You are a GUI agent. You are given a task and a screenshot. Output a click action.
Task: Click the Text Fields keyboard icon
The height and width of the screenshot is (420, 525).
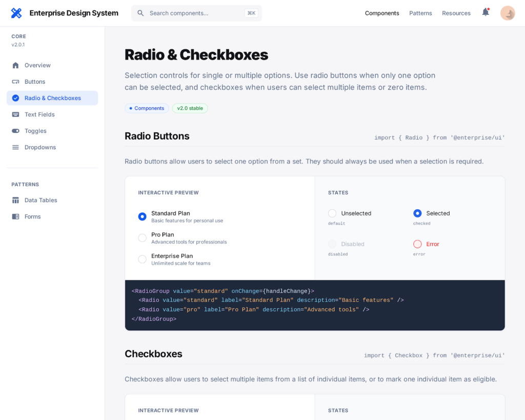[15, 114]
